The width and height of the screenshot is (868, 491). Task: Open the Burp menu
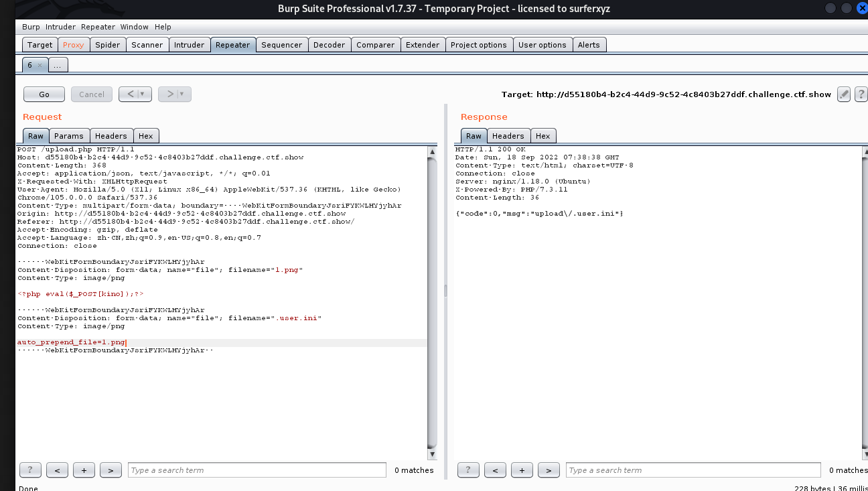pyautogui.click(x=31, y=27)
